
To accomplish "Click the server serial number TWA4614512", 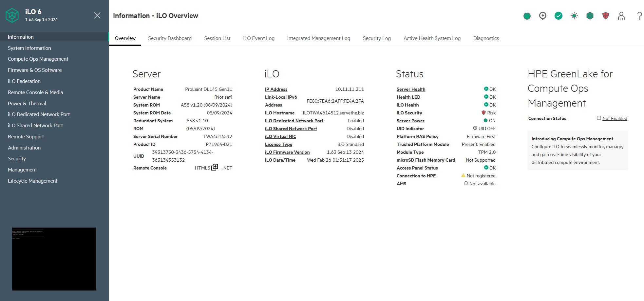I will (x=218, y=136).
